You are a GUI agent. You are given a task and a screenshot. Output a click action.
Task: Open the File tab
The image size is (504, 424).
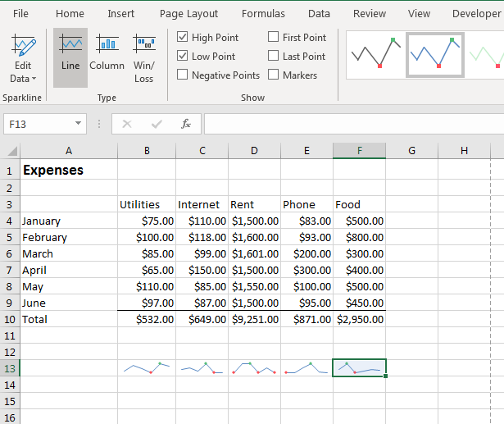(20, 13)
